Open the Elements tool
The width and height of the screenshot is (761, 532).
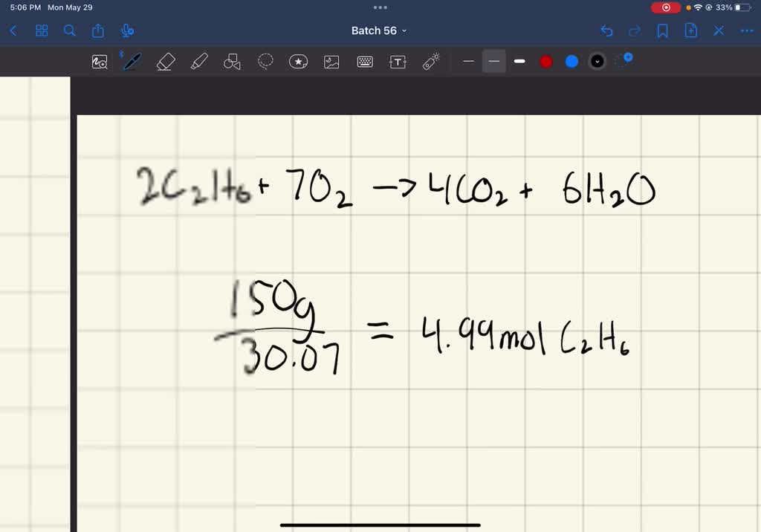tap(431, 61)
